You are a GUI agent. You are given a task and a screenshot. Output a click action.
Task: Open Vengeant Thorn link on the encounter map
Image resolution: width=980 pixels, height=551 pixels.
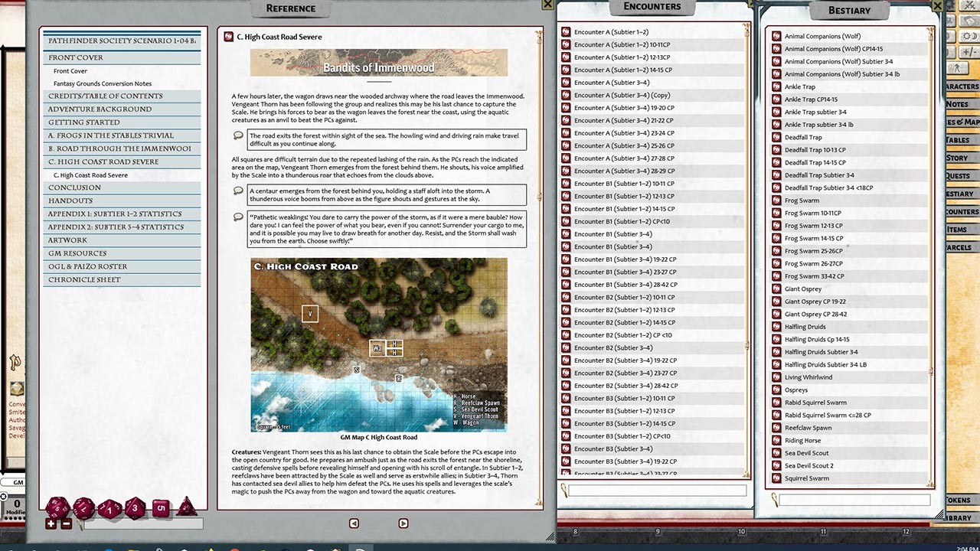point(309,314)
